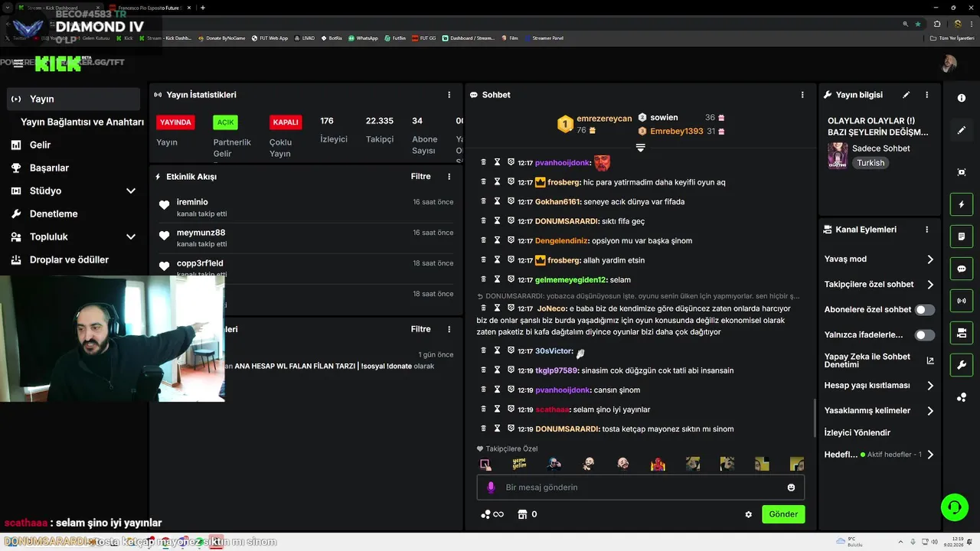
Task: Ban gelmemeyegiden12 using shield icon
Action: tap(511, 279)
